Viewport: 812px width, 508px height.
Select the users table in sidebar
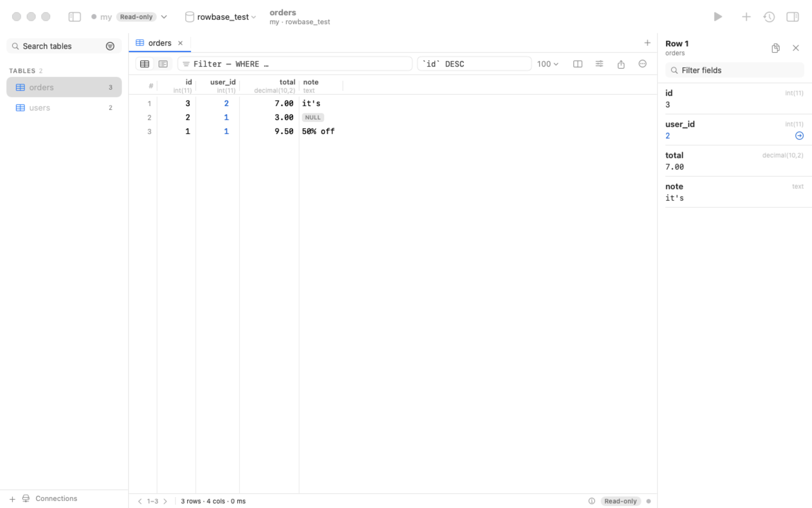64,108
